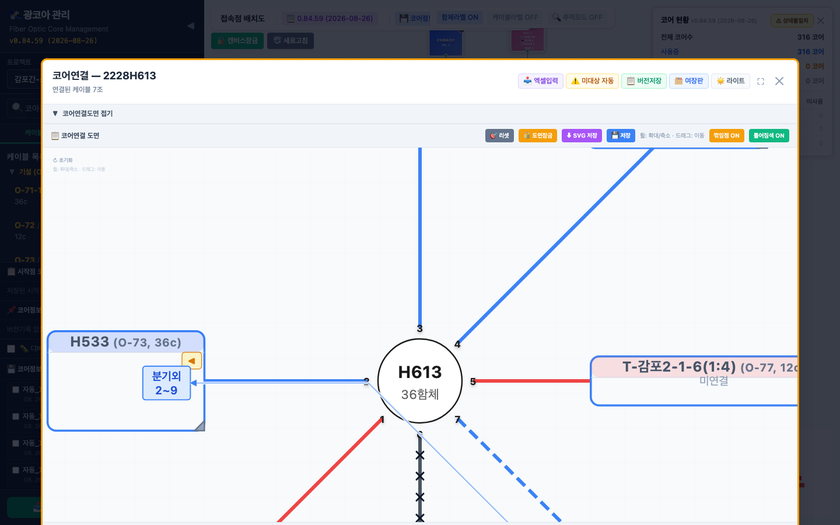The height and width of the screenshot is (525, 840).
Task: Click the 미대상 자동 warning button
Action: pyautogui.click(x=592, y=81)
